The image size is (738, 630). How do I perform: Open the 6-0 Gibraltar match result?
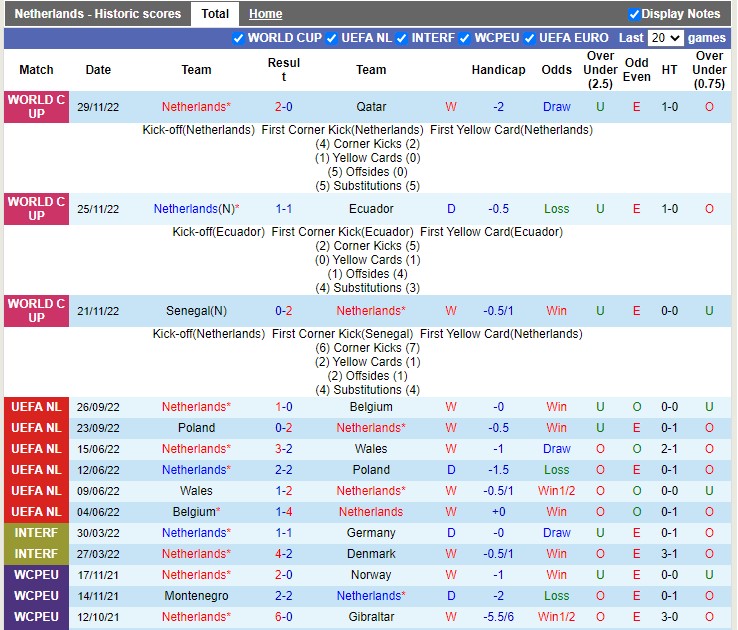coord(284,617)
